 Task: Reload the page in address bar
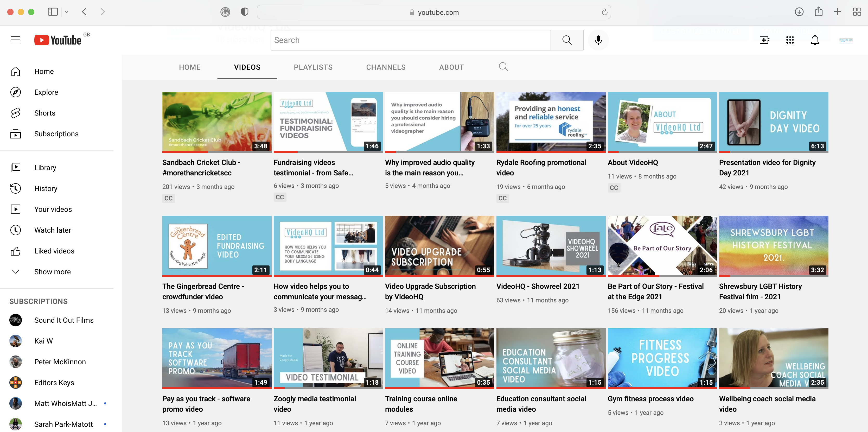[604, 12]
